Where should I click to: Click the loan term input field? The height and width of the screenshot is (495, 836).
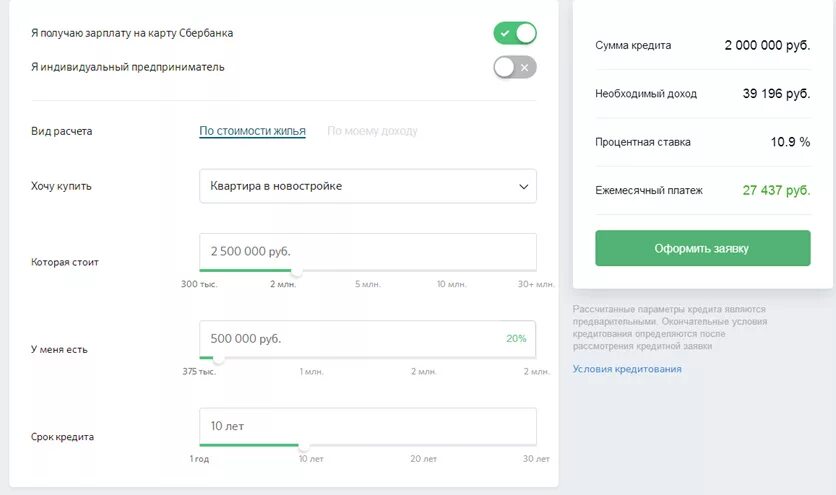pyautogui.click(x=367, y=426)
